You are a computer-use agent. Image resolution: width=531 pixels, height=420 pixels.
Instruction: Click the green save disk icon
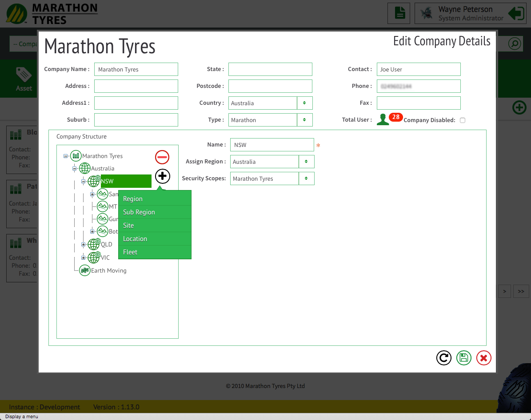463,358
